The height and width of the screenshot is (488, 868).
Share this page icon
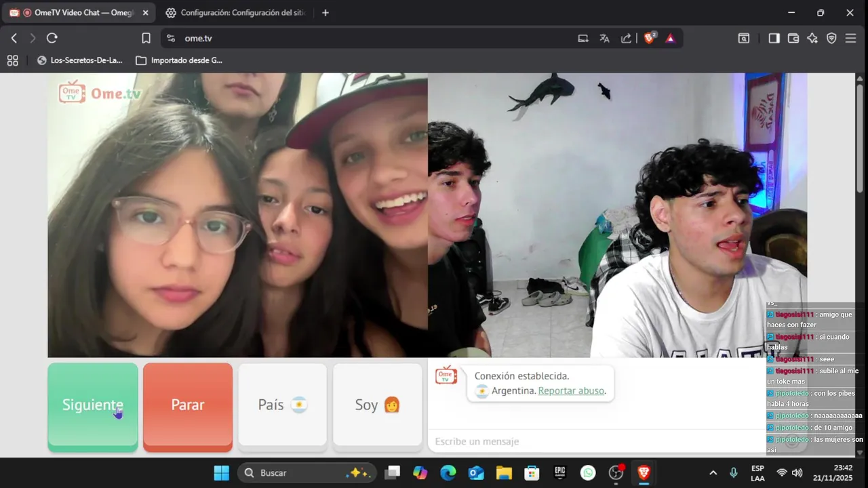point(627,39)
